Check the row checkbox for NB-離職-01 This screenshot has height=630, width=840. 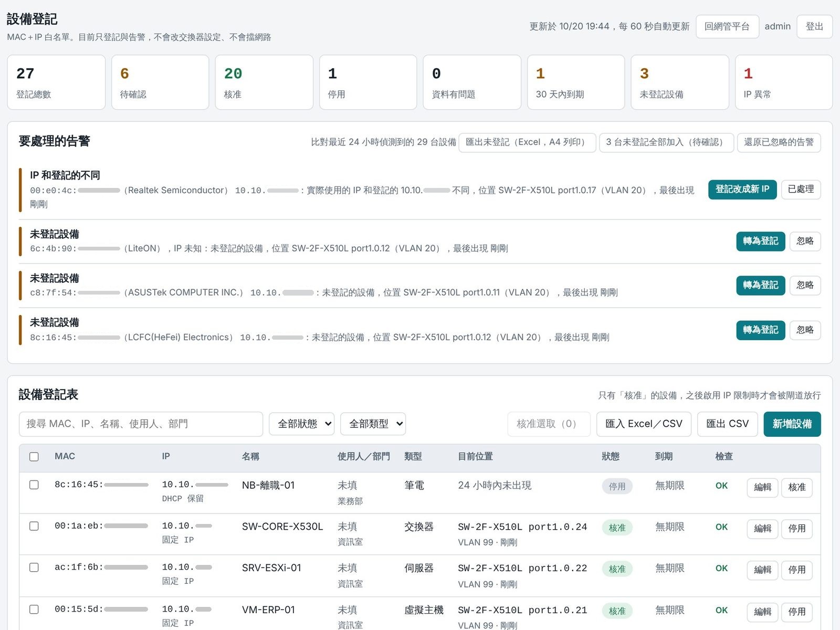(34, 485)
